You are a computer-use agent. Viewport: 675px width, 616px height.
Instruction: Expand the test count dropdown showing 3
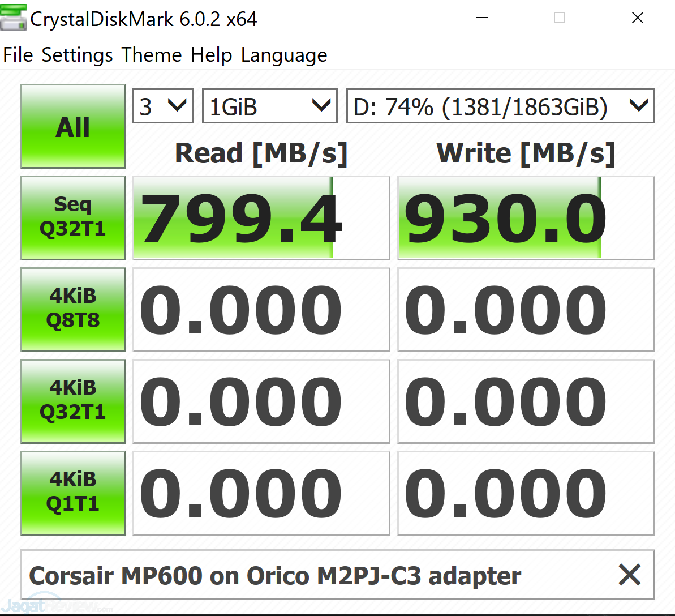click(163, 106)
